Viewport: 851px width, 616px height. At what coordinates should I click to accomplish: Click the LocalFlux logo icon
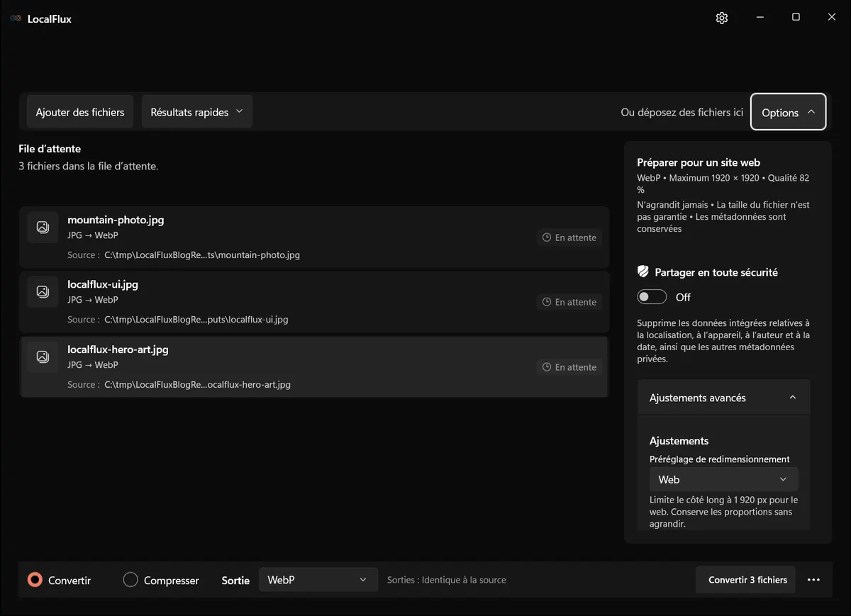[16, 18]
